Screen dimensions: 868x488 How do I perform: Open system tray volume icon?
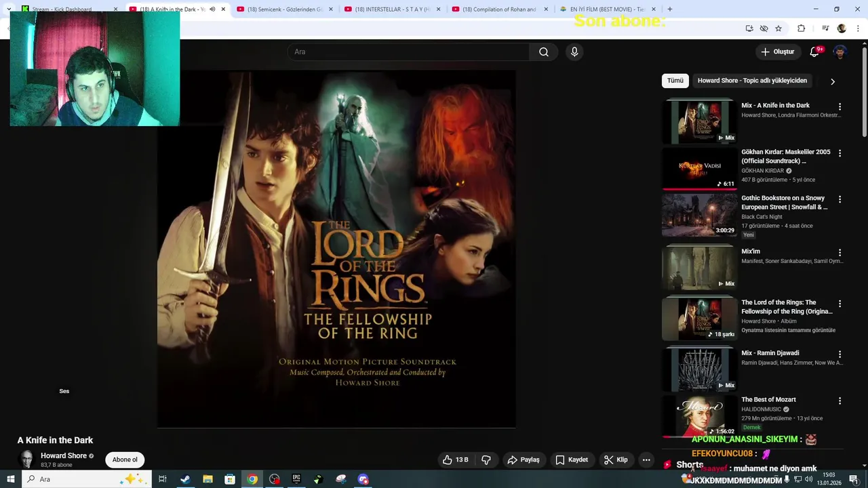pos(808,479)
